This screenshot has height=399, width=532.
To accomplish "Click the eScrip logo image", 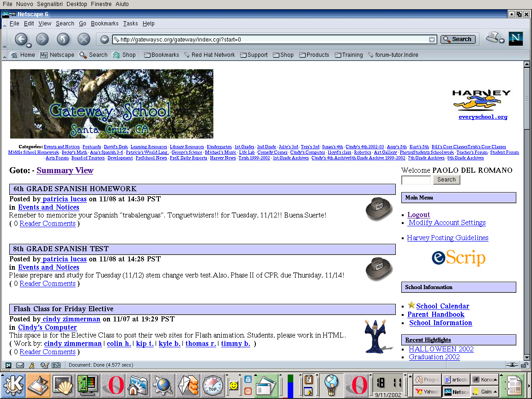I will click(459, 258).
